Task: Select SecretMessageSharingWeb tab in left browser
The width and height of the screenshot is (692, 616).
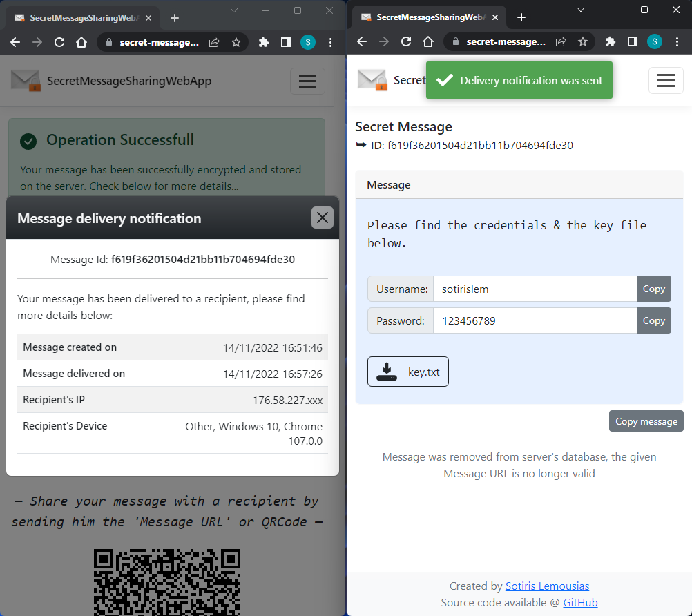Action: pyautogui.click(x=81, y=18)
